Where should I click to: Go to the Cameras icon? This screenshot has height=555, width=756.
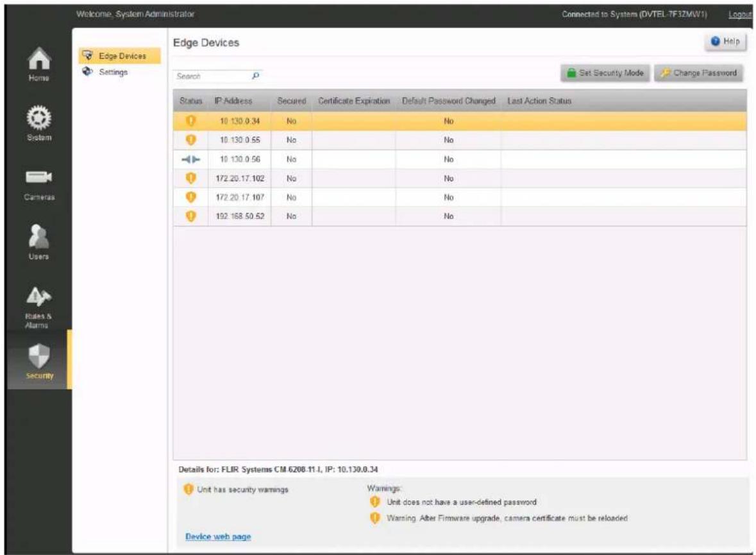pos(39,177)
